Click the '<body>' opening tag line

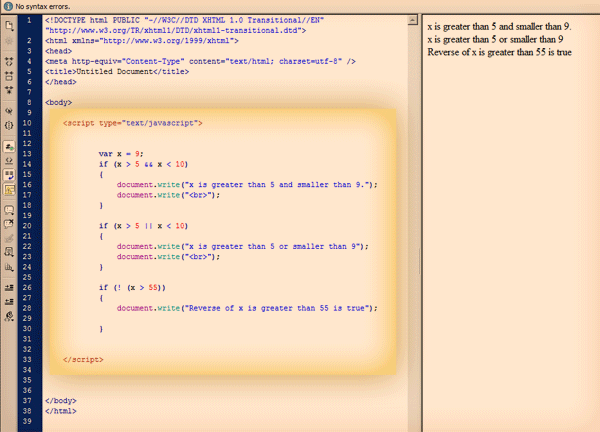click(x=59, y=102)
